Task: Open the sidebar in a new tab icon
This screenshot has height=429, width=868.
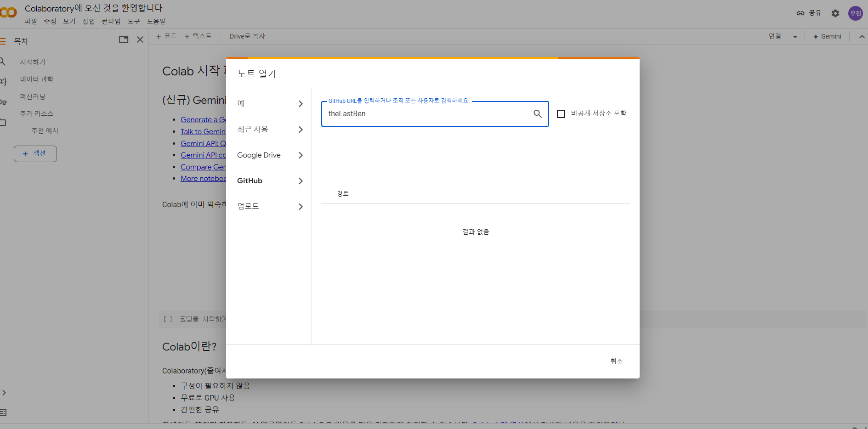Action: click(124, 40)
